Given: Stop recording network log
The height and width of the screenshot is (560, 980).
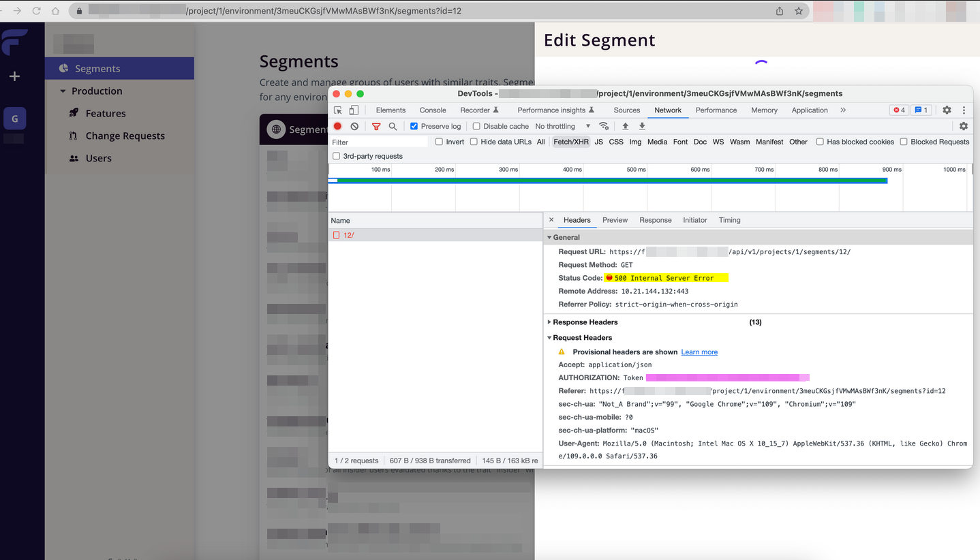Looking at the screenshot, I should [339, 126].
